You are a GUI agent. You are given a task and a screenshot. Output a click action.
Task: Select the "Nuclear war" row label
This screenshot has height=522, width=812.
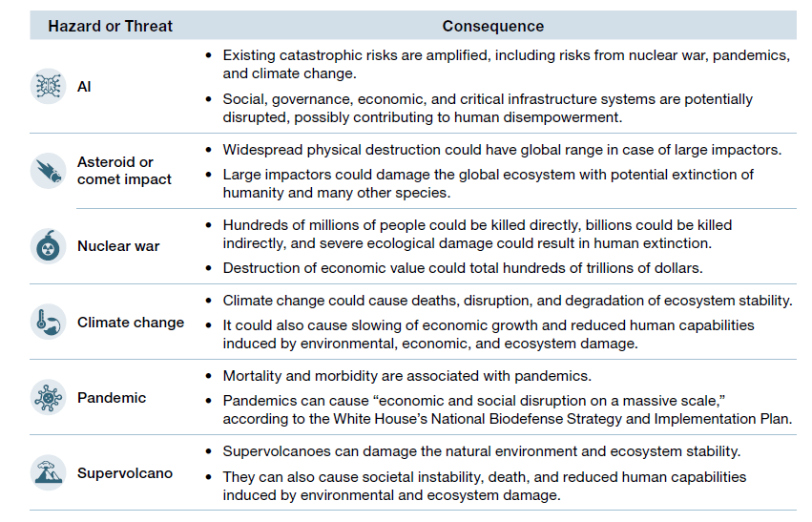pyautogui.click(x=118, y=245)
